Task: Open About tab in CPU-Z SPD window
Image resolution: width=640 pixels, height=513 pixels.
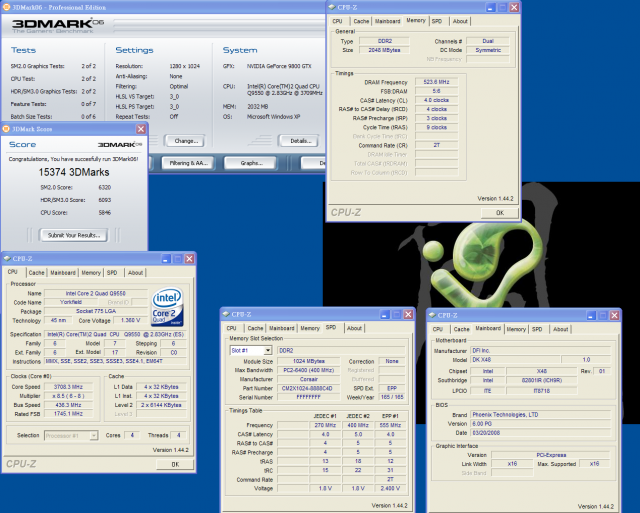Action: (354, 328)
